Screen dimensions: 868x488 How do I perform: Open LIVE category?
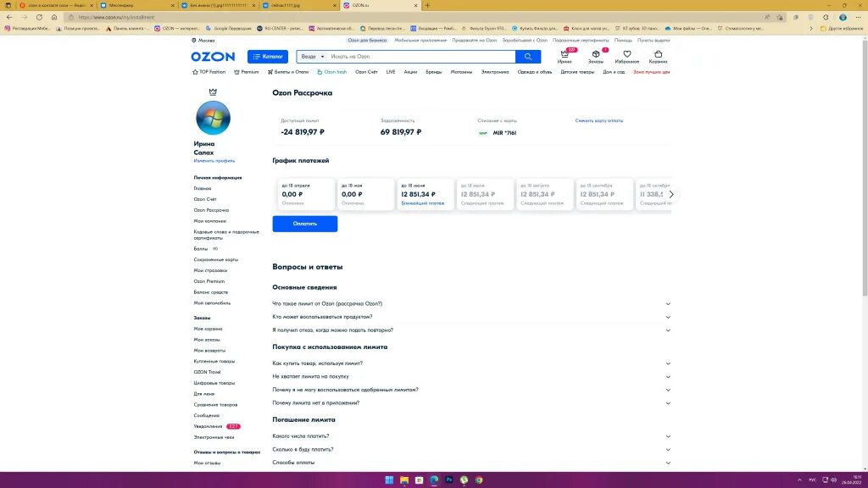click(x=390, y=72)
